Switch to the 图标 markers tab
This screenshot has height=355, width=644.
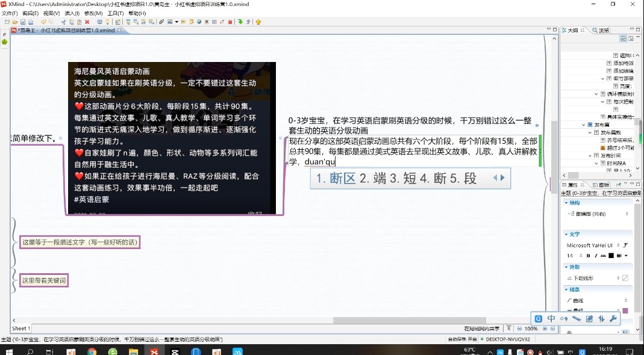[x=601, y=185]
